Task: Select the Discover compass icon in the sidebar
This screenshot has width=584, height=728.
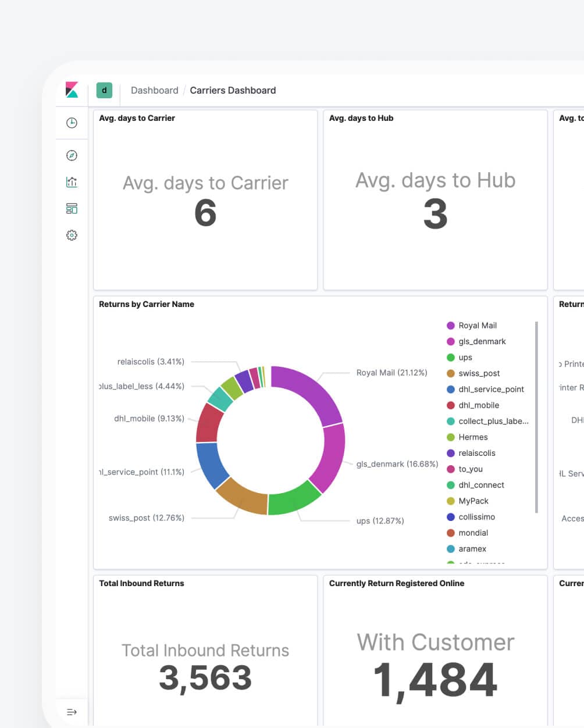Action: point(72,155)
